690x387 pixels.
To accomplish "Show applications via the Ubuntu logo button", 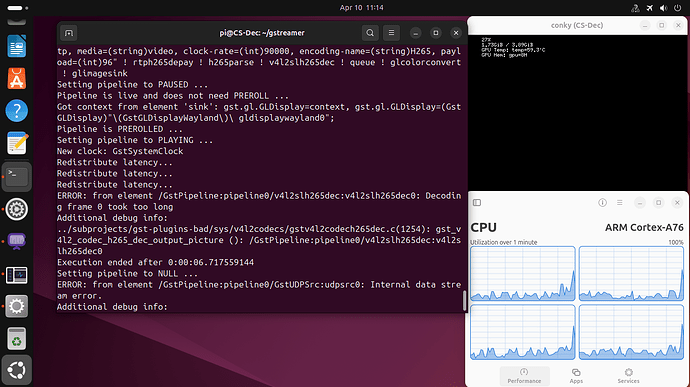I will 17,370.
